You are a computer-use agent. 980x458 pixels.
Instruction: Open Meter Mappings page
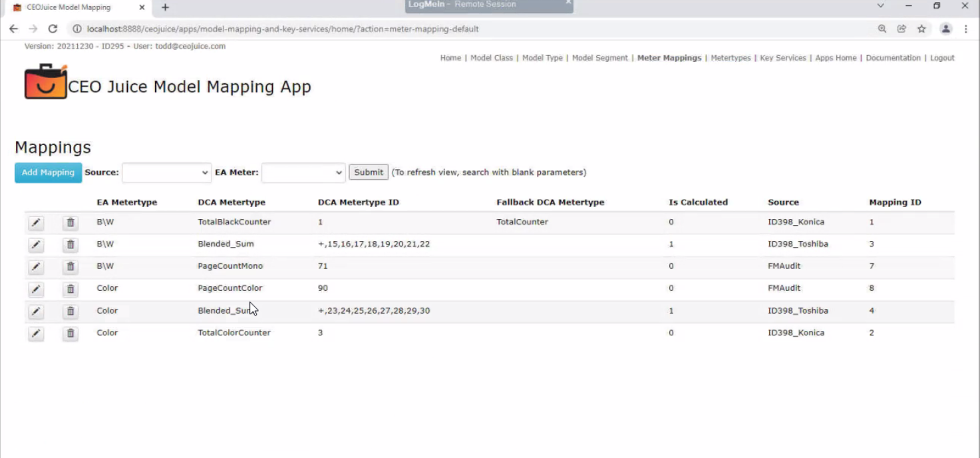click(669, 58)
